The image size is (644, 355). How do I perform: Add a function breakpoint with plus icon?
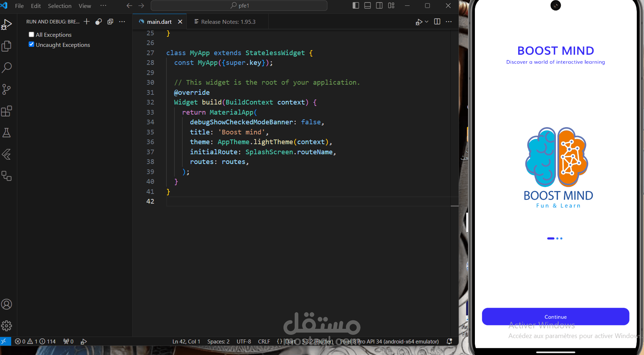(87, 22)
